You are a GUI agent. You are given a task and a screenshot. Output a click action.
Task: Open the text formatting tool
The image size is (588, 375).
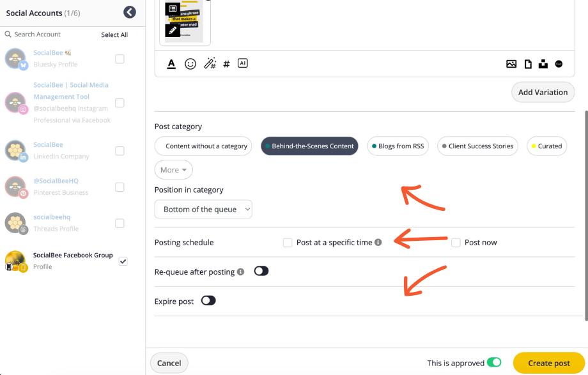[x=171, y=64]
